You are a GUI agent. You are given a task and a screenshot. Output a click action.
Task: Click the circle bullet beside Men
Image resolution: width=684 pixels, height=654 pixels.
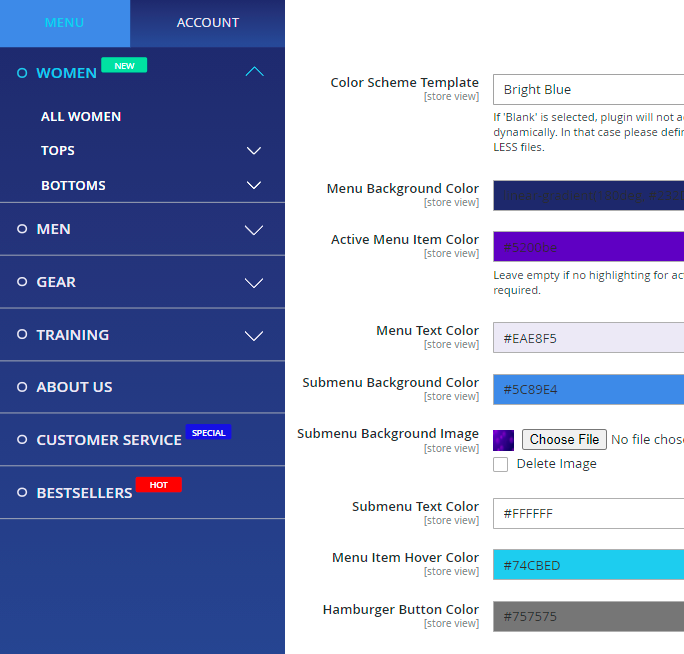pyautogui.click(x=22, y=229)
